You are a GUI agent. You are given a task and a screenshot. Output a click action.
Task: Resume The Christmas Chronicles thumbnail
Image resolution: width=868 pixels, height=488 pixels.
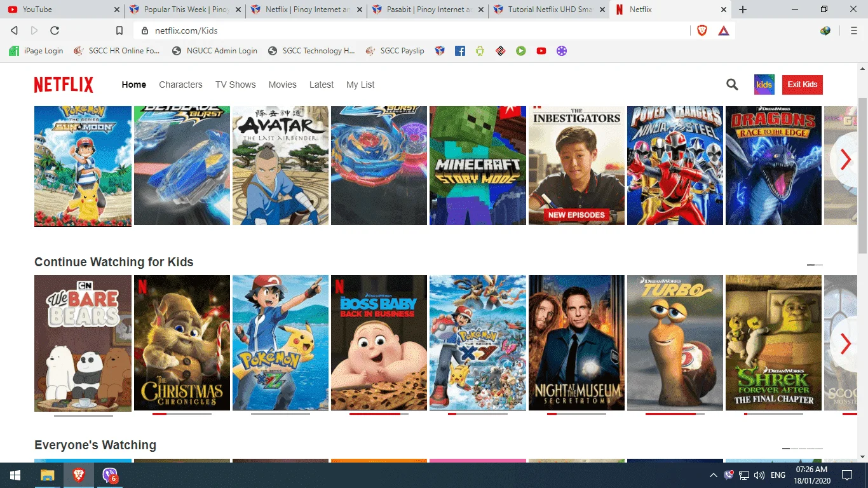click(x=182, y=342)
